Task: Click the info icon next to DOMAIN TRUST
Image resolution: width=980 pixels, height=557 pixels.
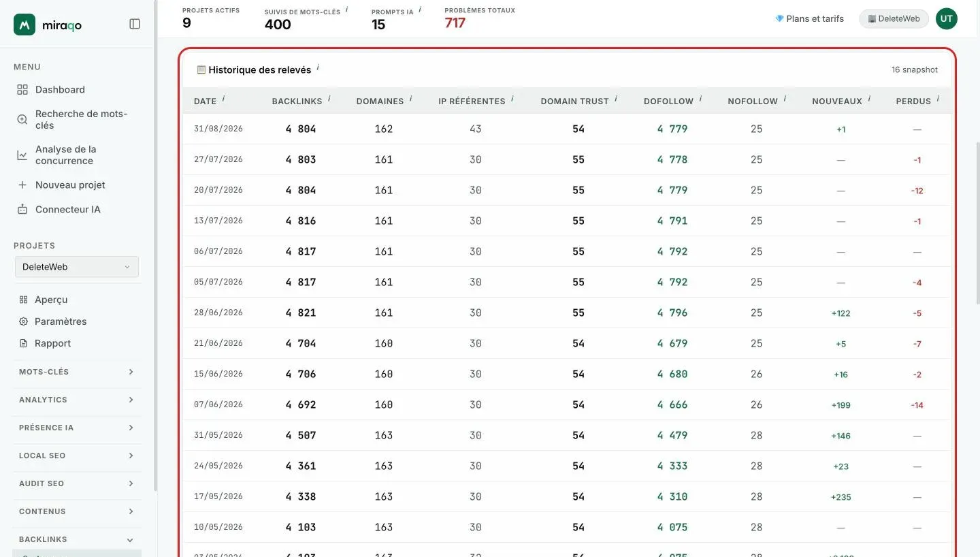Action: click(616, 99)
